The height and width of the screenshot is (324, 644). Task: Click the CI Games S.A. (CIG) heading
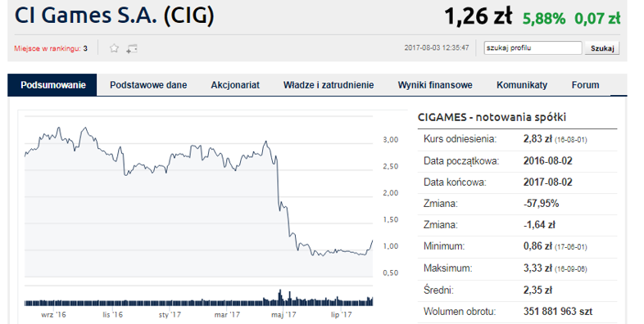[114, 16]
